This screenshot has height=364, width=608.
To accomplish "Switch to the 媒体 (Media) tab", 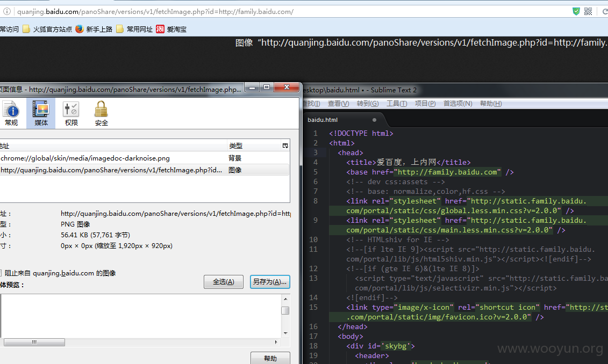I will pyautogui.click(x=41, y=113).
